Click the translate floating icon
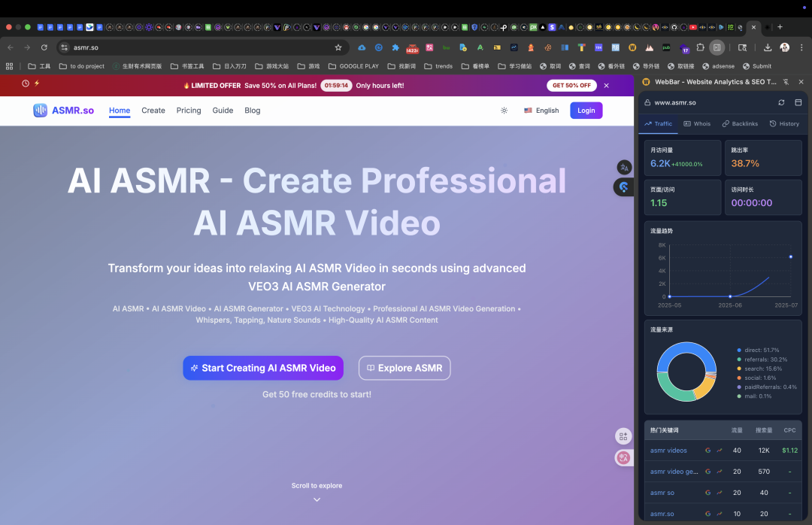The height and width of the screenshot is (525, 812). [624, 168]
